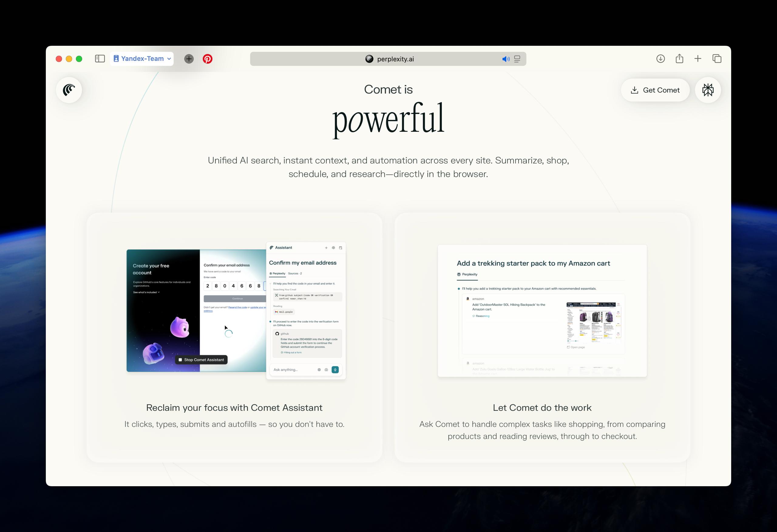Click the Open page link
Image resolution: width=777 pixels, height=532 pixels.
coord(576,347)
